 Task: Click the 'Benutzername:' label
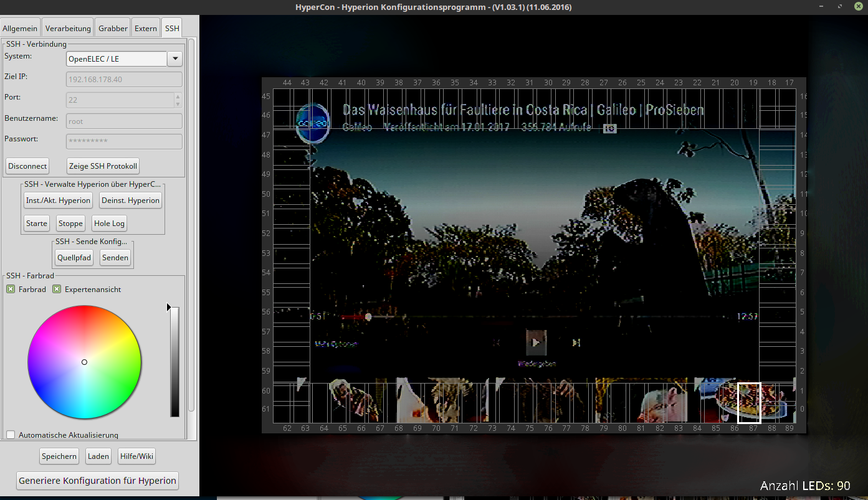click(x=31, y=118)
